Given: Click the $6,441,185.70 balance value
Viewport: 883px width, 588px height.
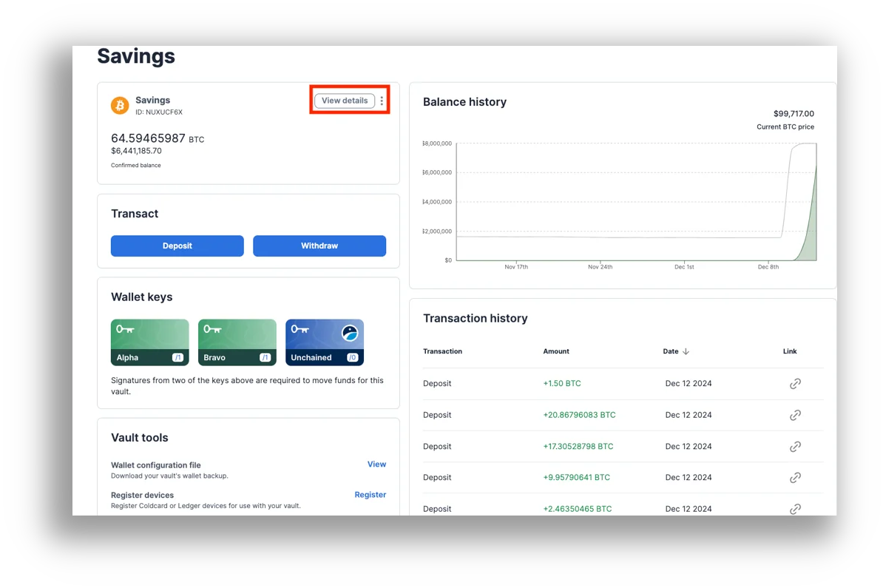Looking at the screenshot, I should click(136, 151).
